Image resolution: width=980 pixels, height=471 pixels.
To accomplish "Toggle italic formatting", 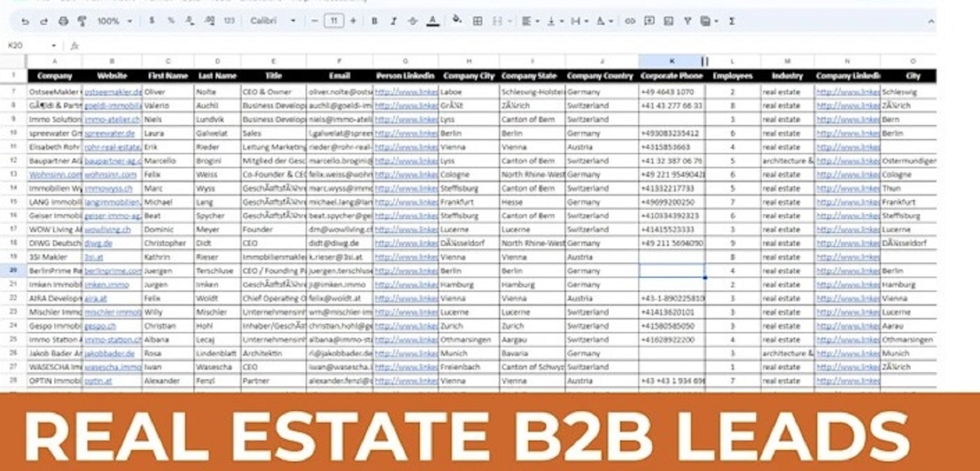I will 394,21.
